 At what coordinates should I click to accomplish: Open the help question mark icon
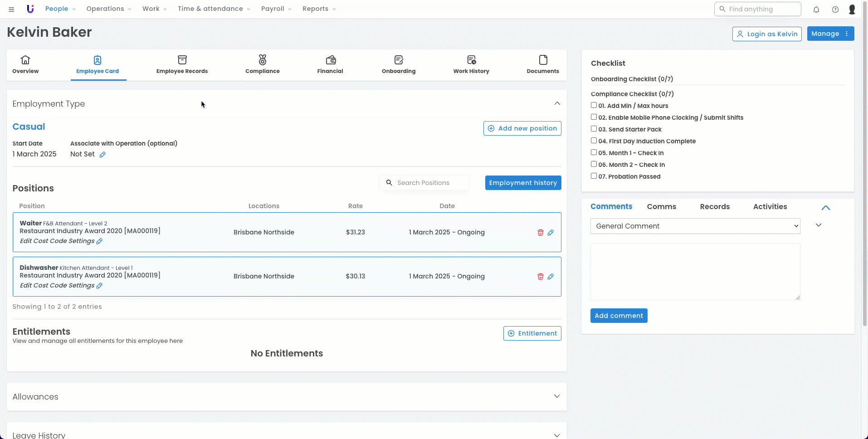(x=835, y=9)
